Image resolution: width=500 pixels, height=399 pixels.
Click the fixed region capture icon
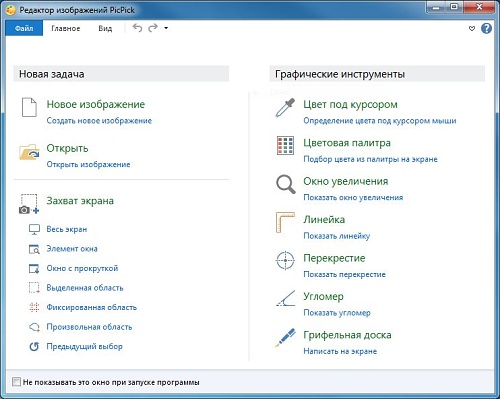click(34, 307)
